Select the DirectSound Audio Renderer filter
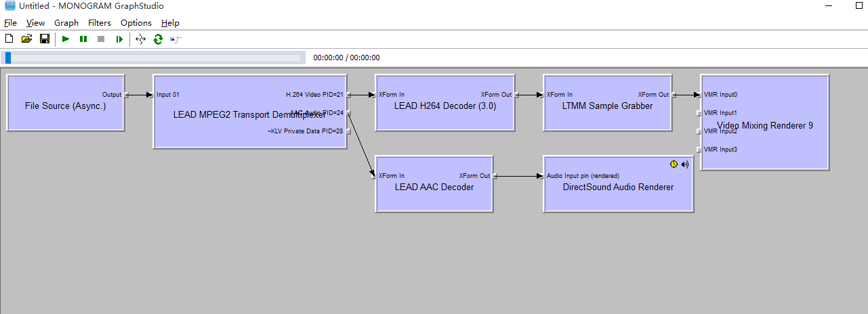Screen dimensions: 868x314 click(x=619, y=184)
